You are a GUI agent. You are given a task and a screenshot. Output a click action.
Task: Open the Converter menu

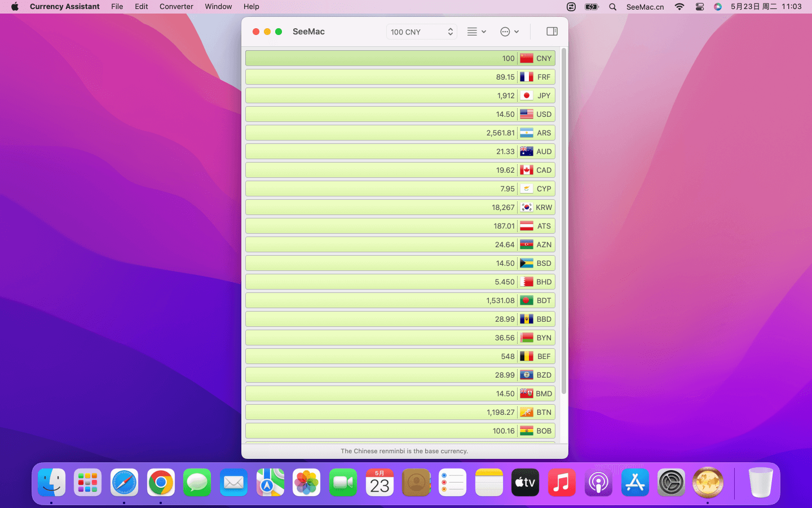click(x=176, y=7)
